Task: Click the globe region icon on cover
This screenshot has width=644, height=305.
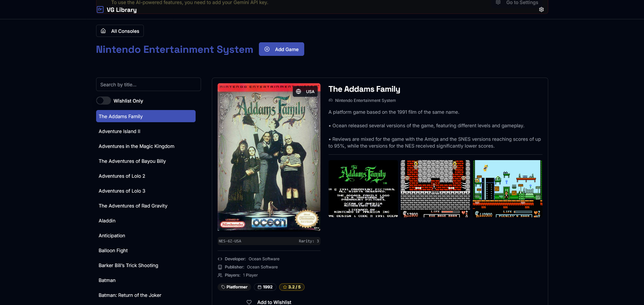Action: [298, 91]
